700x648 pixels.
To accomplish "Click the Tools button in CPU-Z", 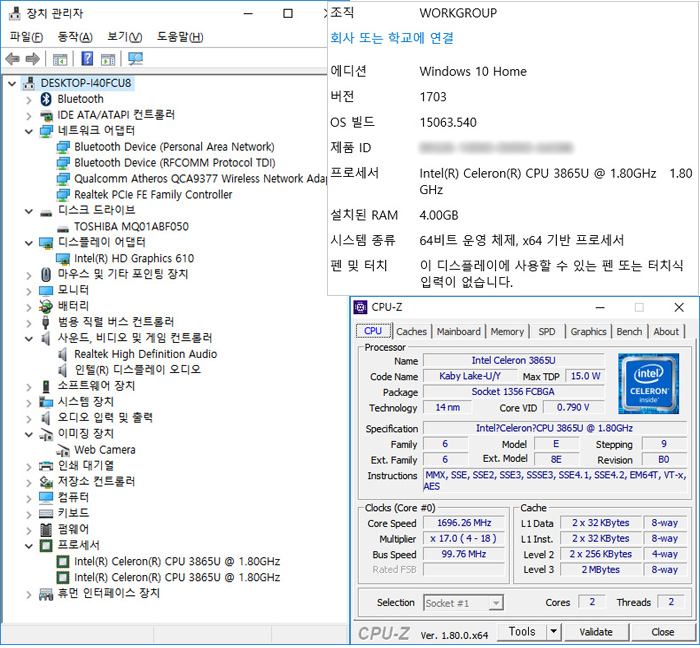I will tap(522, 631).
